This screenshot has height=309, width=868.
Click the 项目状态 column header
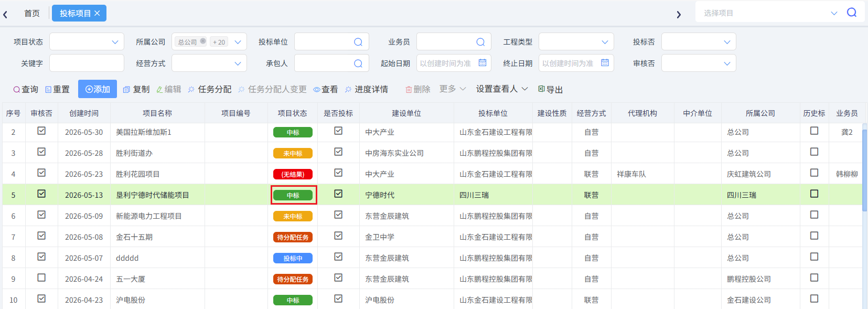click(292, 113)
